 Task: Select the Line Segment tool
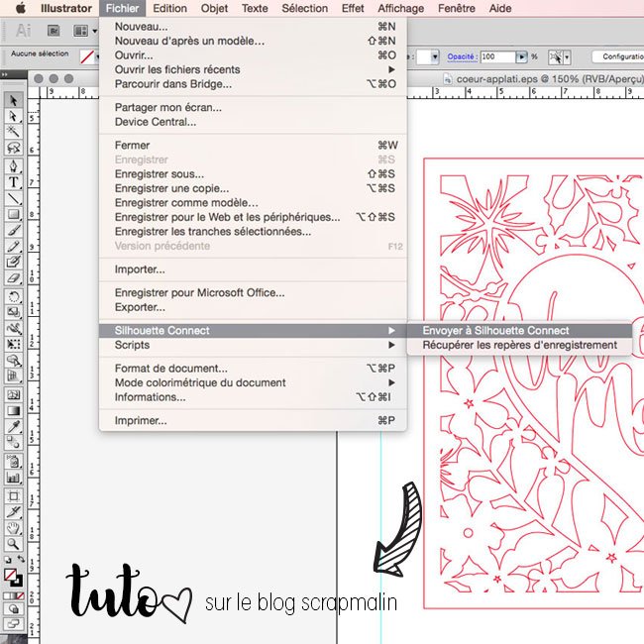[x=13, y=199]
